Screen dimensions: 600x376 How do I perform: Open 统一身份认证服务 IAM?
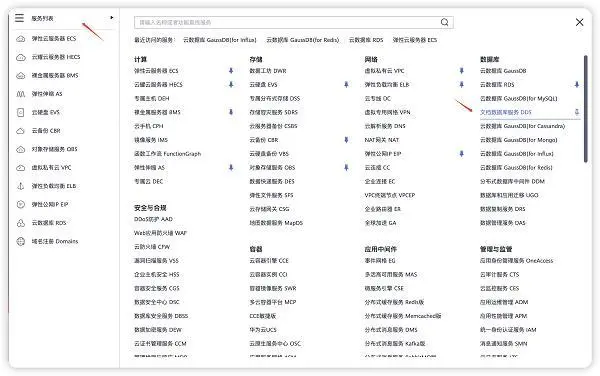pos(508,330)
